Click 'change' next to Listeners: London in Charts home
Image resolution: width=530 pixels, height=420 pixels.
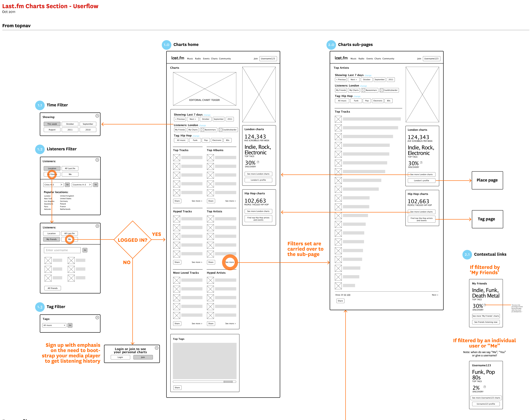pyautogui.click(x=203, y=125)
